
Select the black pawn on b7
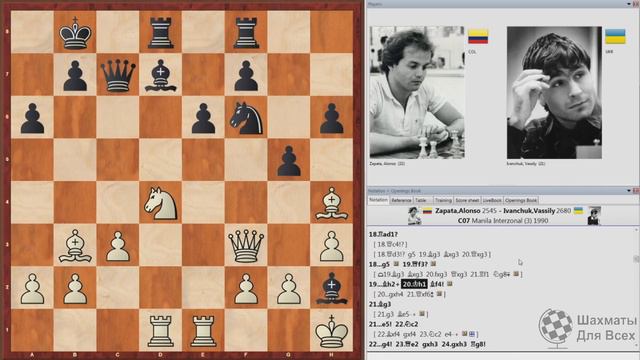pyautogui.click(x=75, y=76)
